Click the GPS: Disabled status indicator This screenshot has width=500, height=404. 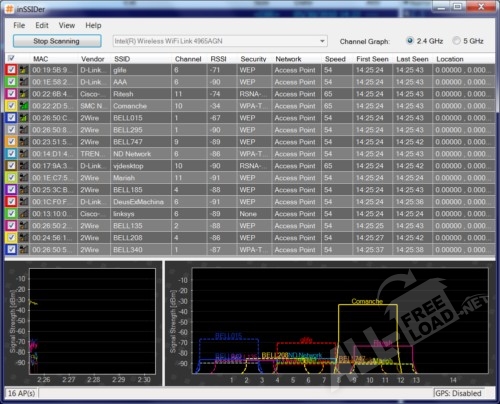(x=458, y=393)
